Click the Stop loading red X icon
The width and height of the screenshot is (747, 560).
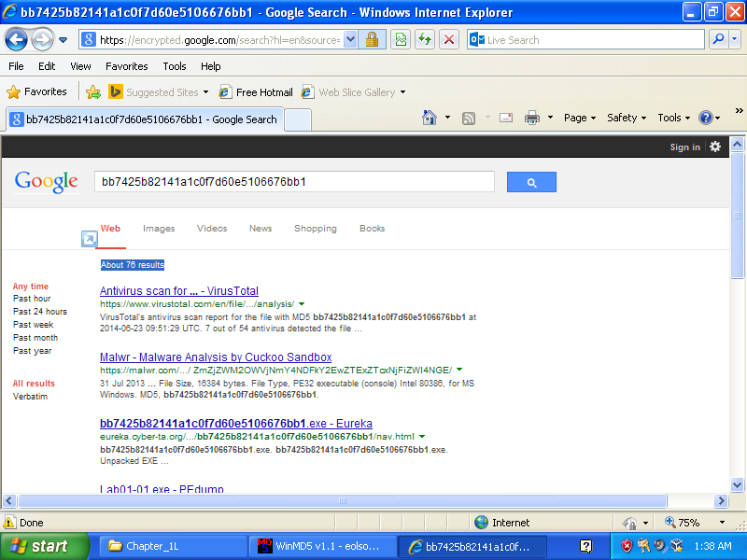coord(449,40)
